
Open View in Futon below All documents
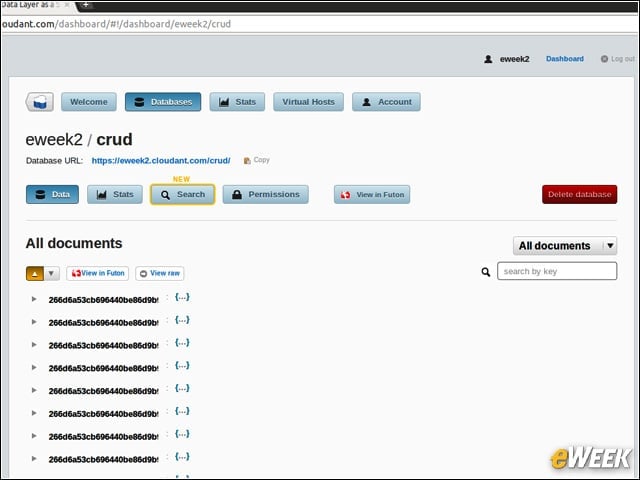point(98,273)
